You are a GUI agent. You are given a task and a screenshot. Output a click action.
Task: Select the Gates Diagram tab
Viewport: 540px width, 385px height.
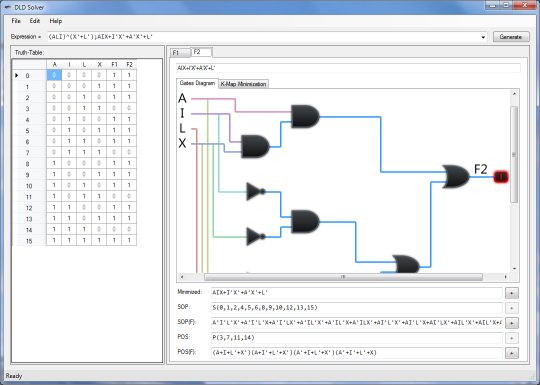coord(197,83)
